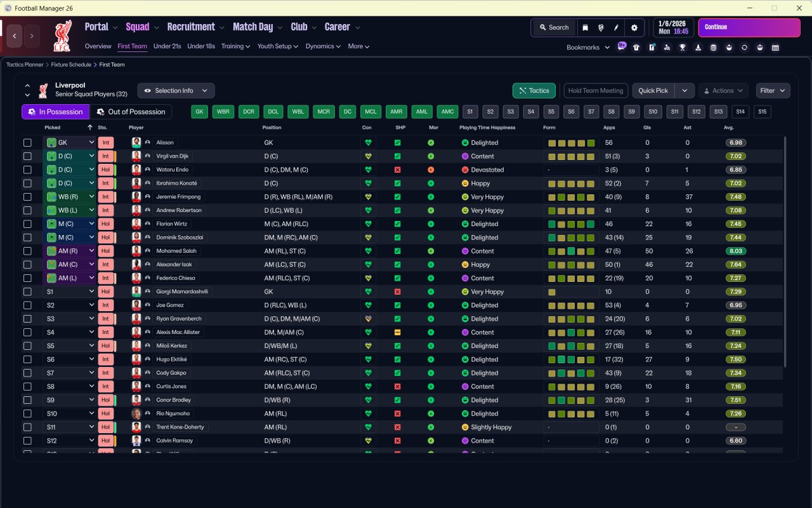The image size is (812, 508).
Task: Click the red cross sharpness icon for Wataru Endo
Action: [x=397, y=170]
